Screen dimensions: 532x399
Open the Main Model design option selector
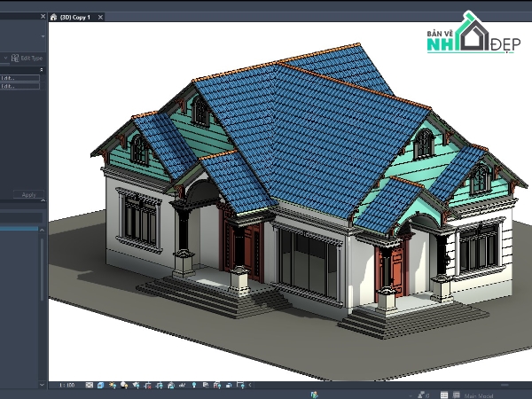coord(479,395)
